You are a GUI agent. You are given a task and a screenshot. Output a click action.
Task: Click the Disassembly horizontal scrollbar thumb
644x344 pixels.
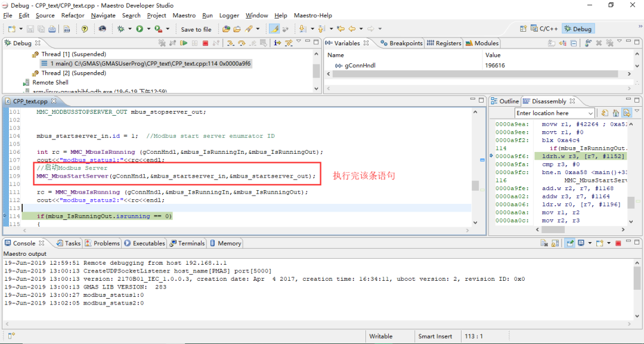tap(552, 230)
